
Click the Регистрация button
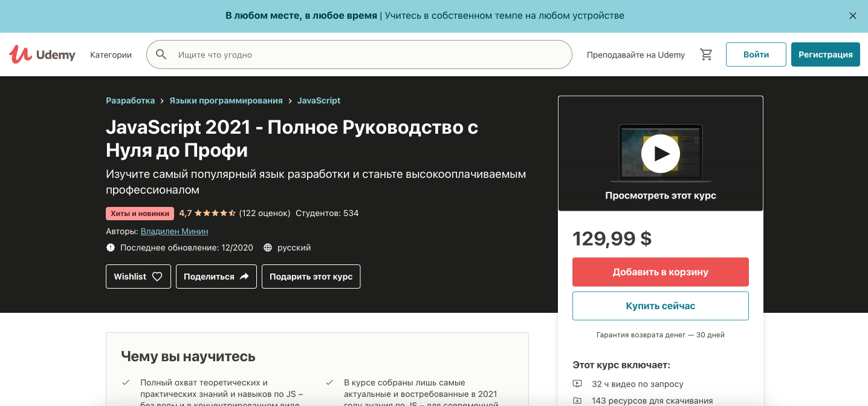pos(826,54)
